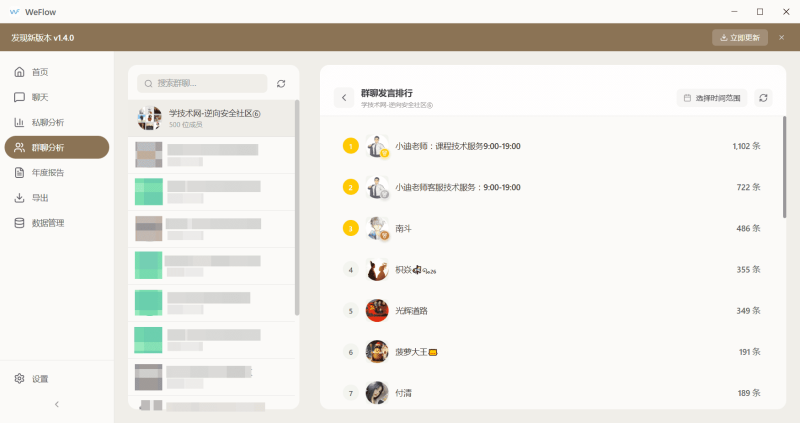Click the 722 条 message count

(x=748, y=187)
